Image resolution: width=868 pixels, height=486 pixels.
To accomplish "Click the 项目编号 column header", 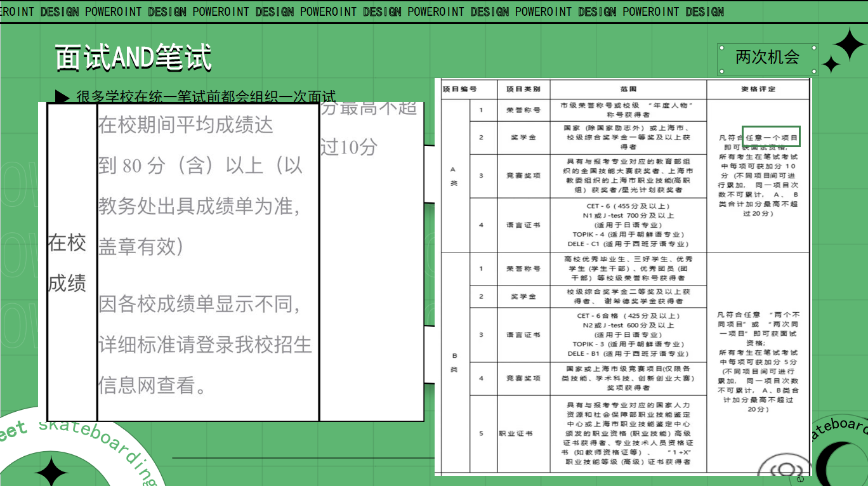I will [x=460, y=89].
